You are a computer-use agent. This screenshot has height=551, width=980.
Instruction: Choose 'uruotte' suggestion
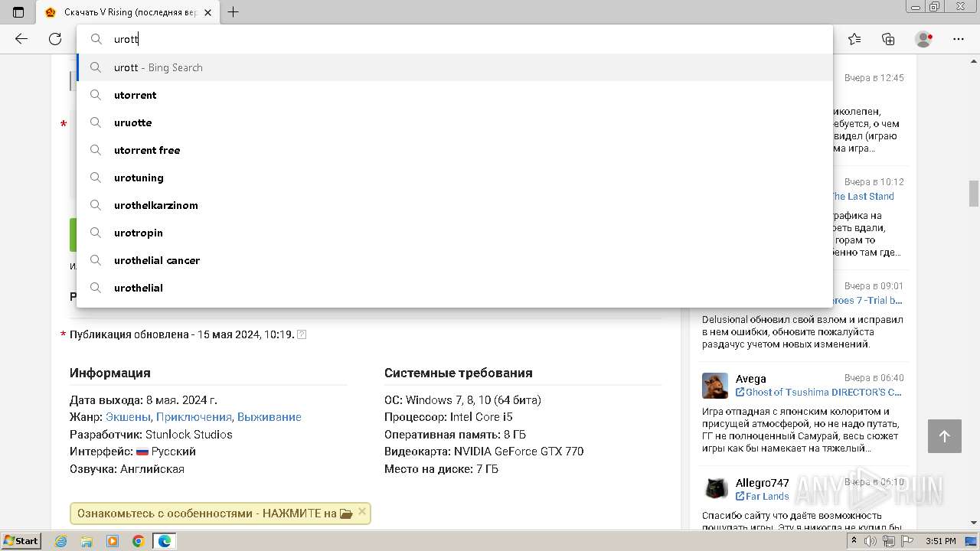point(455,122)
